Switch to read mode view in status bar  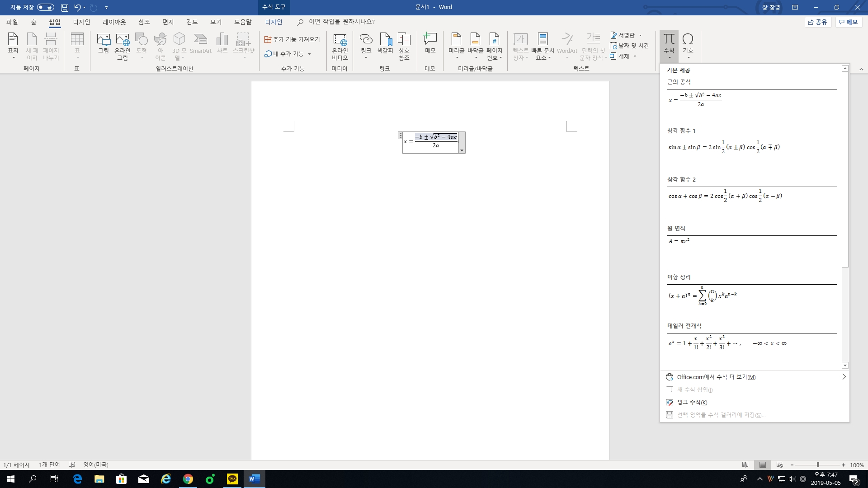(745, 465)
